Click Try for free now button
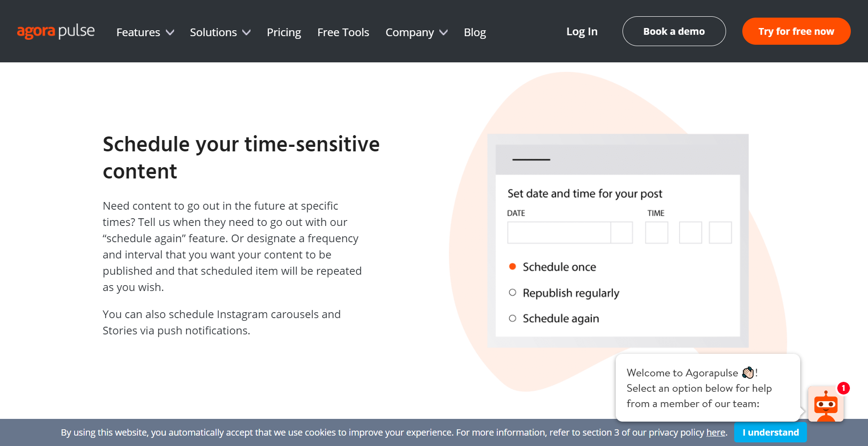The image size is (868, 446). pos(796,32)
